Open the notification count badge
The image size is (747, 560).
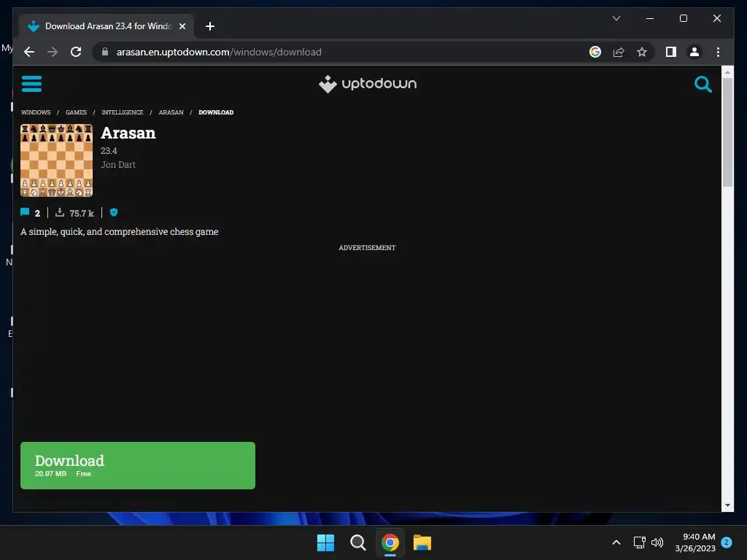[727, 542]
